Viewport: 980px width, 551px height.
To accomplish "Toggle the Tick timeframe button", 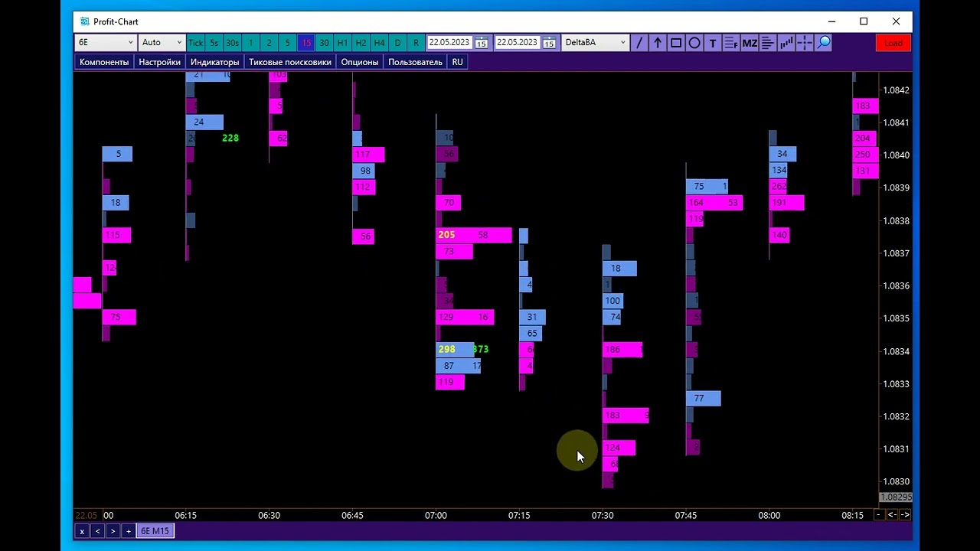I will pos(195,43).
